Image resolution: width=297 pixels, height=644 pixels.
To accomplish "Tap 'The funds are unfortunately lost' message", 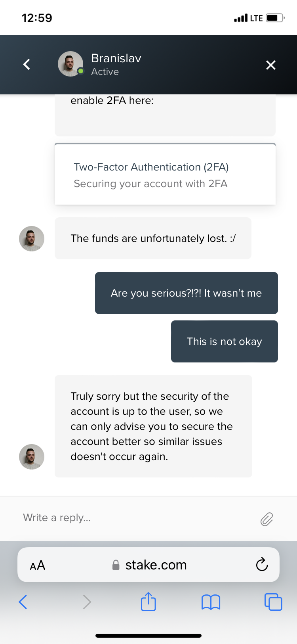I will (153, 238).
